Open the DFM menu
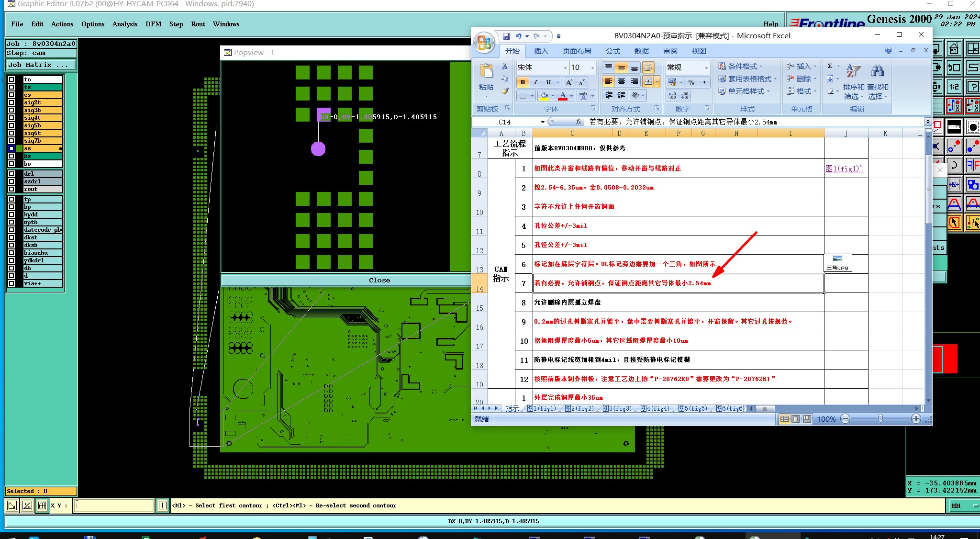 153,24
